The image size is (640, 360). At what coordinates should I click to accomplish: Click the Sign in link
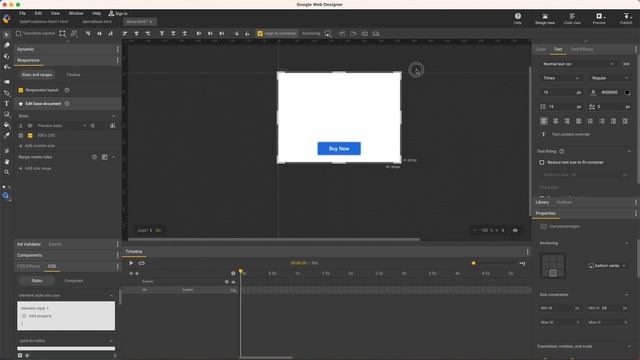tap(118, 13)
